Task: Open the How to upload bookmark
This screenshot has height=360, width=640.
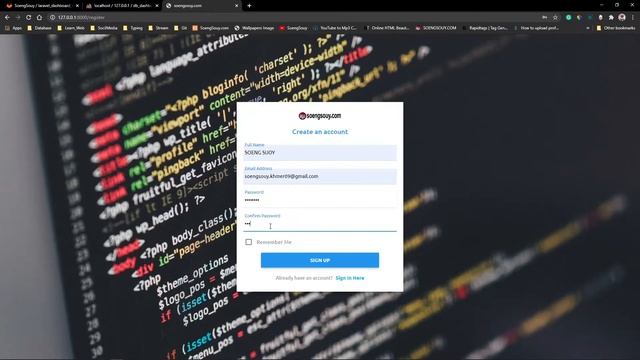Action: pos(536,28)
